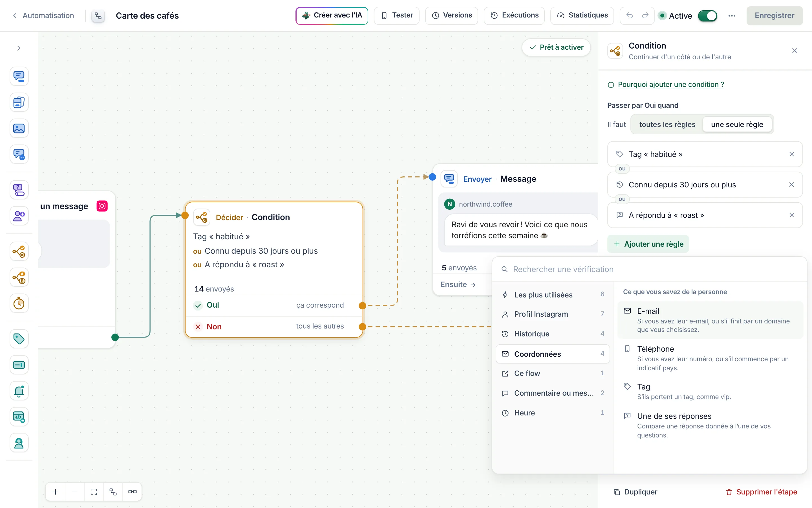Open the 'Ce flow' category
Viewport: 812px width, 508px height.
click(x=553, y=373)
